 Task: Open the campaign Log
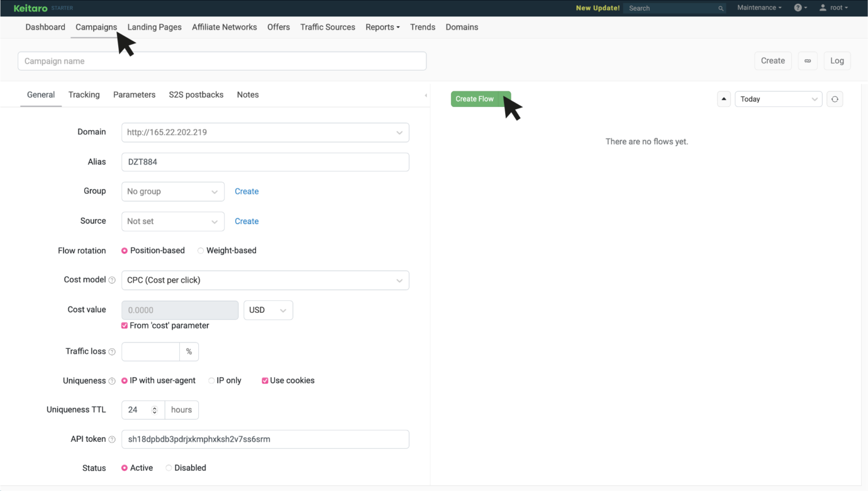pyautogui.click(x=837, y=61)
